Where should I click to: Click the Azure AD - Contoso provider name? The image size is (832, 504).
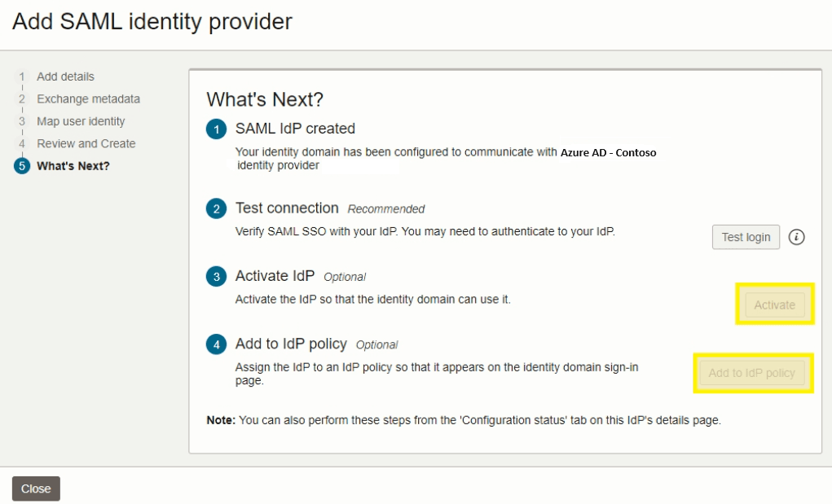[608, 152]
